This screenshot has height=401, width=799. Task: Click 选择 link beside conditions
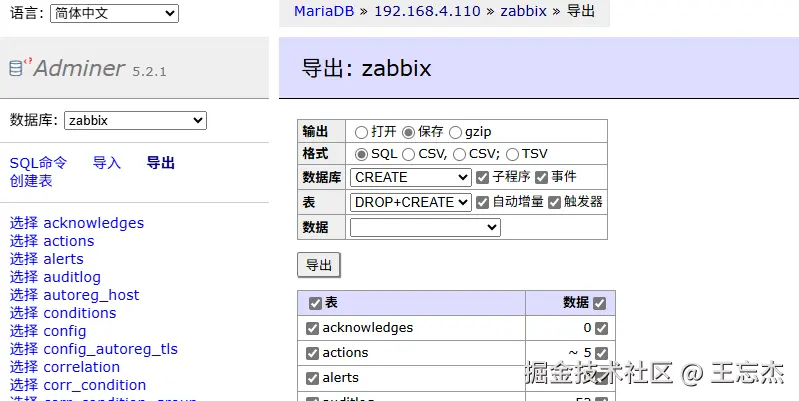click(24, 313)
